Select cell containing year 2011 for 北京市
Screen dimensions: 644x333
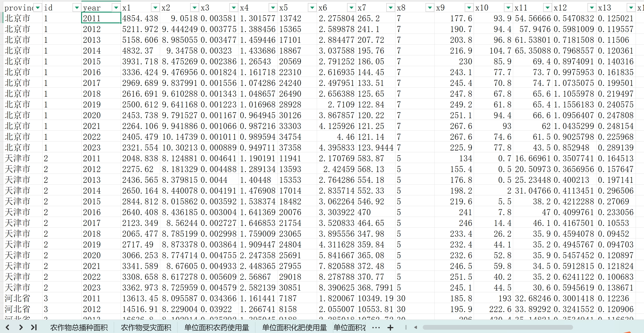pyautogui.click(x=101, y=18)
